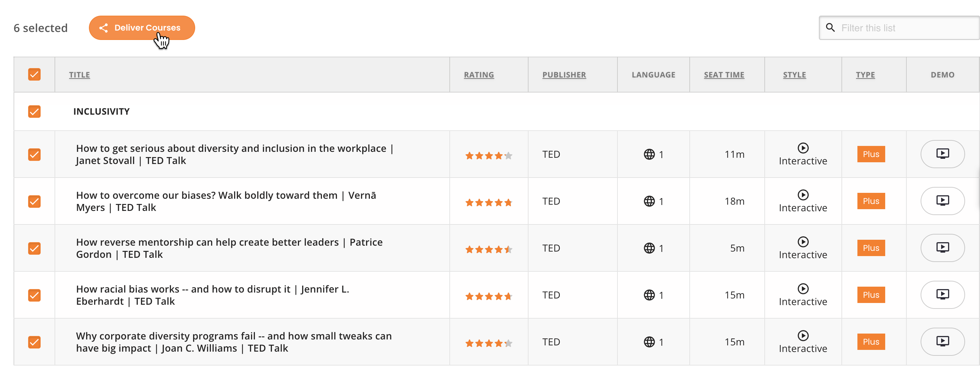The image size is (980, 369).
Task: Sort by the TYPE column header
Action: pos(865,75)
